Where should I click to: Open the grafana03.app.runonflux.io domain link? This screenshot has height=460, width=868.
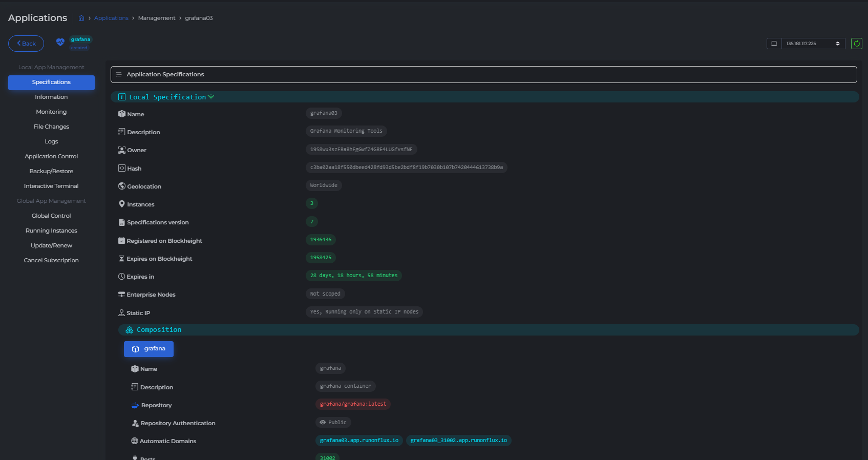tap(359, 441)
